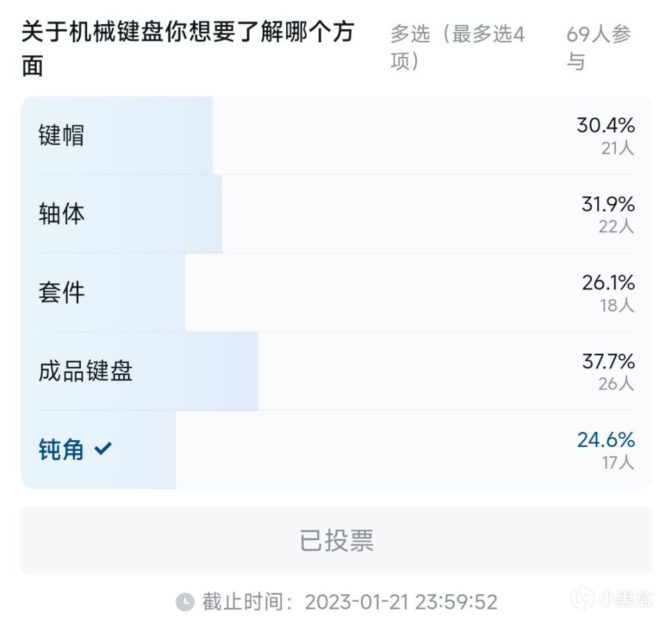This screenshot has width=672, height=626.
Task: Click the selected 钝角 option label
Action: [x=62, y=450]
